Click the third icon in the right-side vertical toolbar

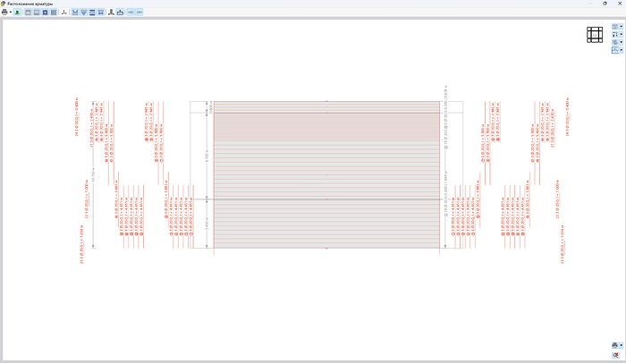click(615, 42)
